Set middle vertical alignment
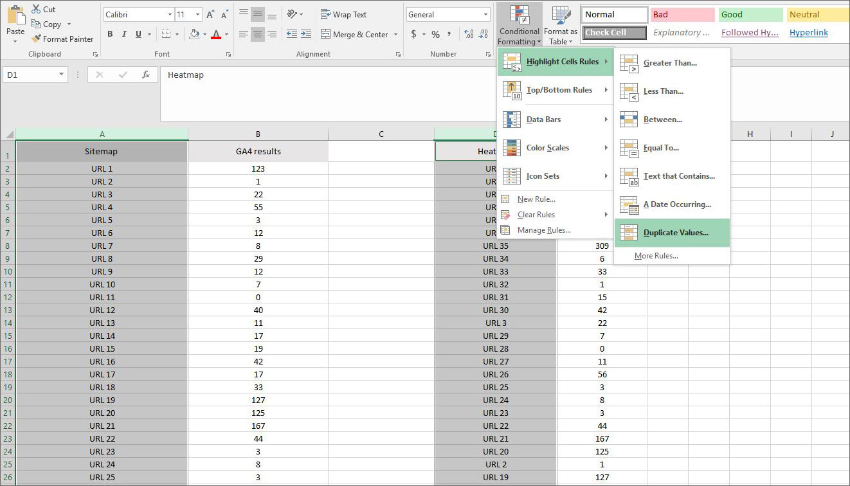 pyautogui.click(x=257, y=15)
